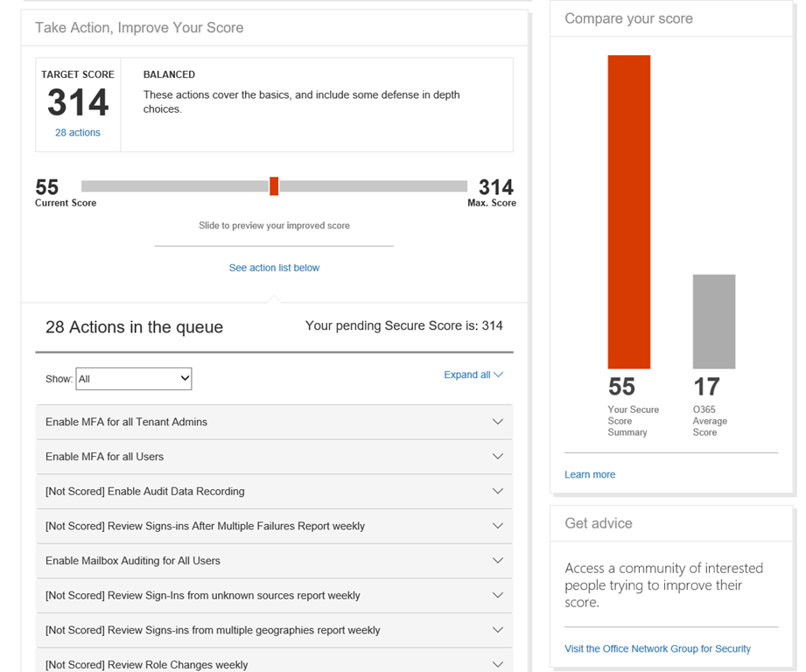Image resolution: width=806 pixels, height=672 pixels.
Task: Expand Enable MFA for all Users chevron
Action: [497, 457]
